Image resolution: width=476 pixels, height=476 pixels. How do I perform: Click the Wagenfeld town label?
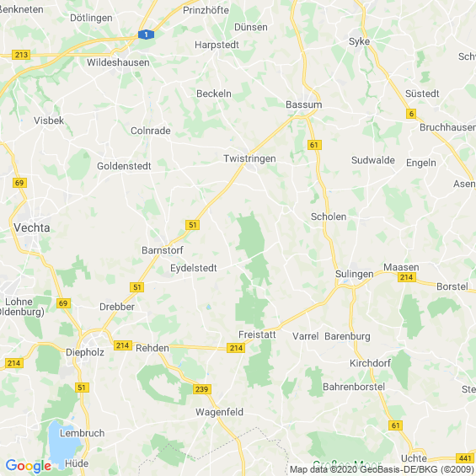pyautogui.click(x=219, y=412)
